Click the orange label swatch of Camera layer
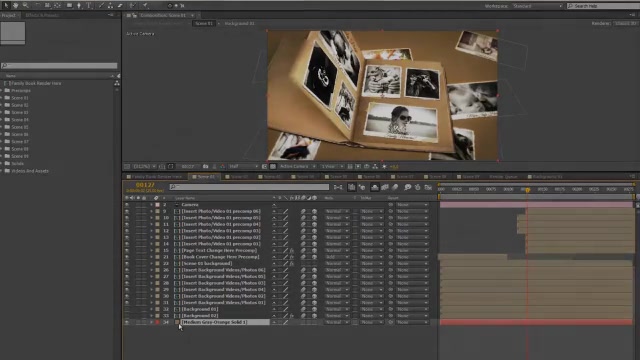Image resolution: width=640 pixels, height=360 pixels. tap(158, 204)
